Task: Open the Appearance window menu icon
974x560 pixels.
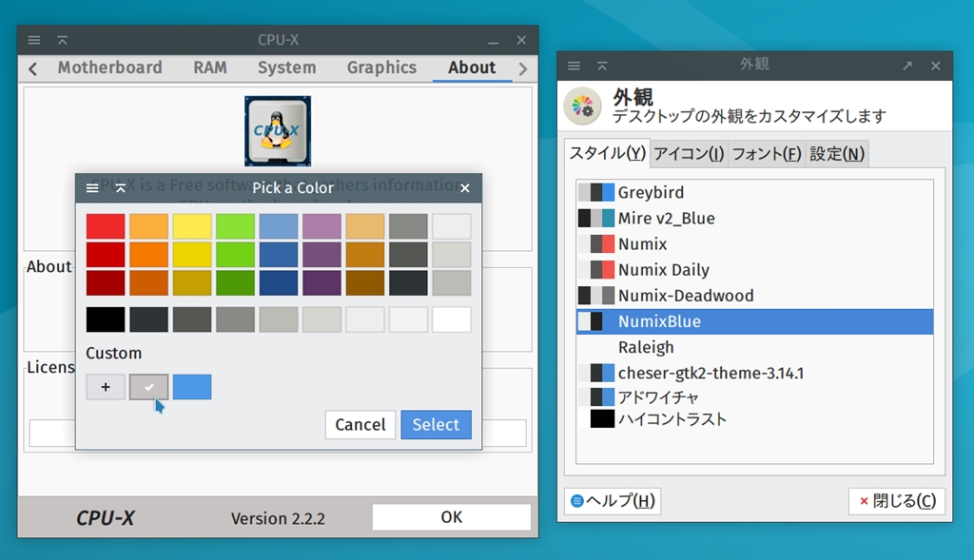Action: [574, 66]
